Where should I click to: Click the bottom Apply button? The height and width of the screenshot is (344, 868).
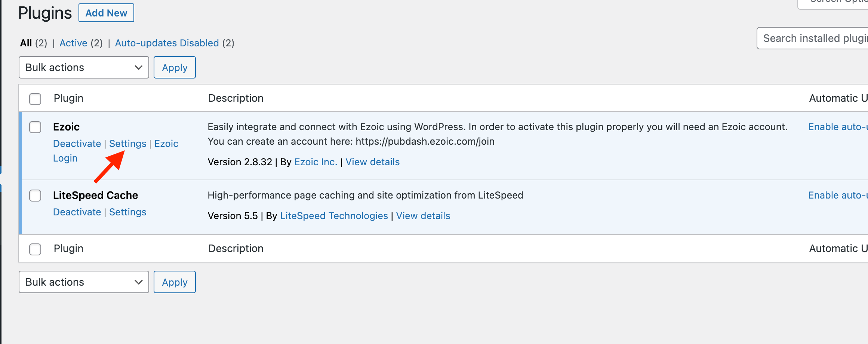click(x=175, y=282)
